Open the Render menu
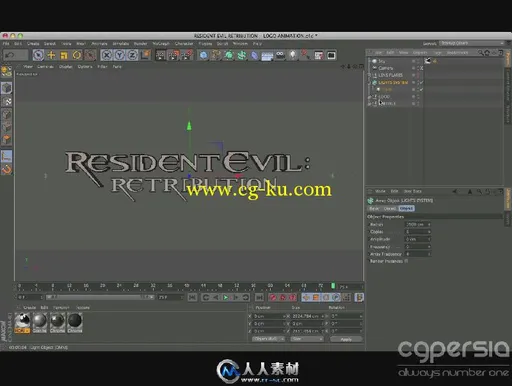The image size is (512, 386). click(140, 44)
